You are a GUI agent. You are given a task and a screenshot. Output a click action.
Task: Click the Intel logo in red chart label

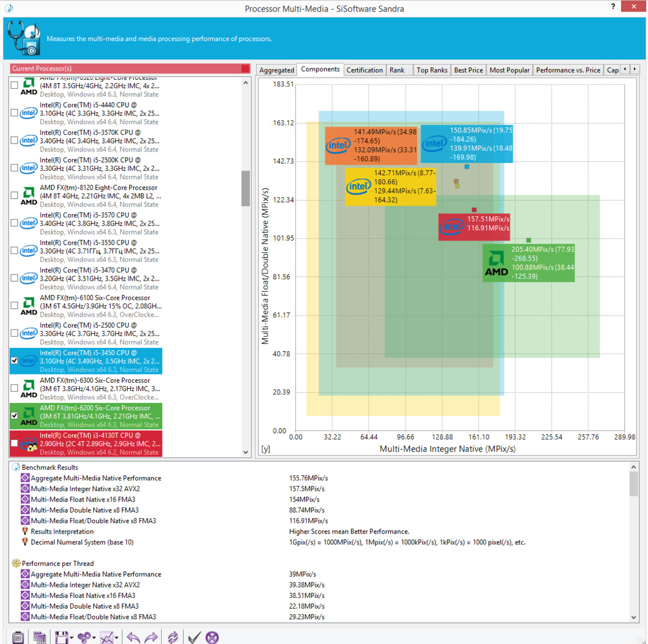click(452, 227)
